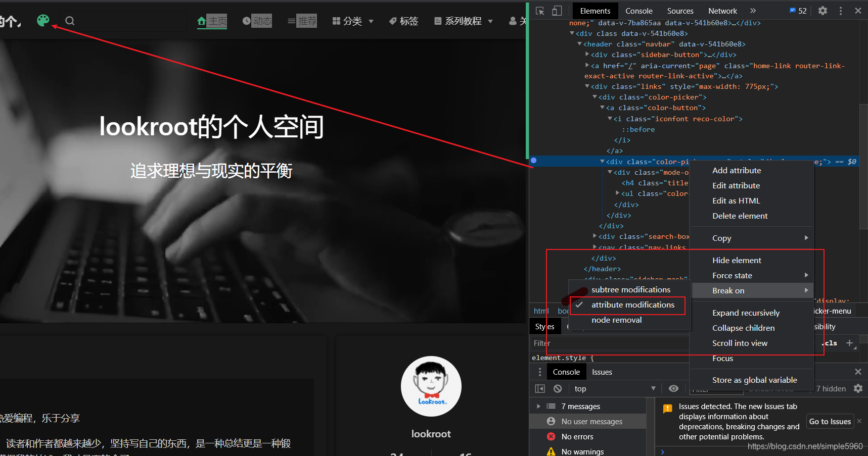Open console drawer three-dot menu
Screen dimensions: 868x456
point(540,372)
